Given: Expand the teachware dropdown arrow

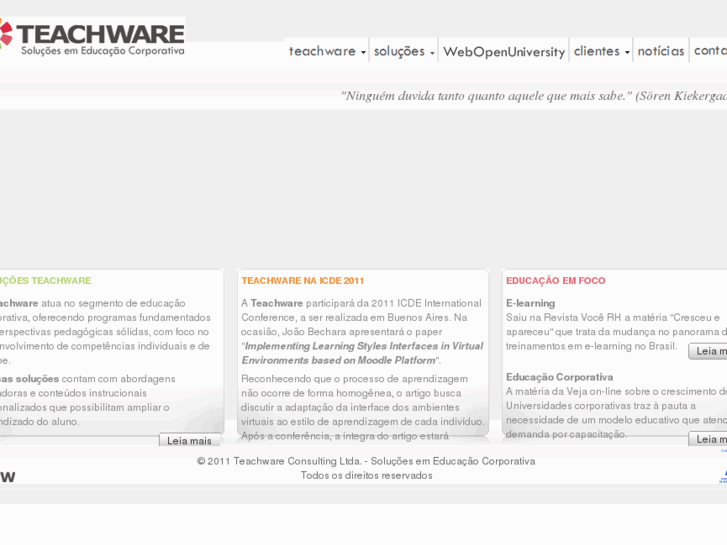Looking at the screenshot, I should pyautogui.click(x=363, y=52).
